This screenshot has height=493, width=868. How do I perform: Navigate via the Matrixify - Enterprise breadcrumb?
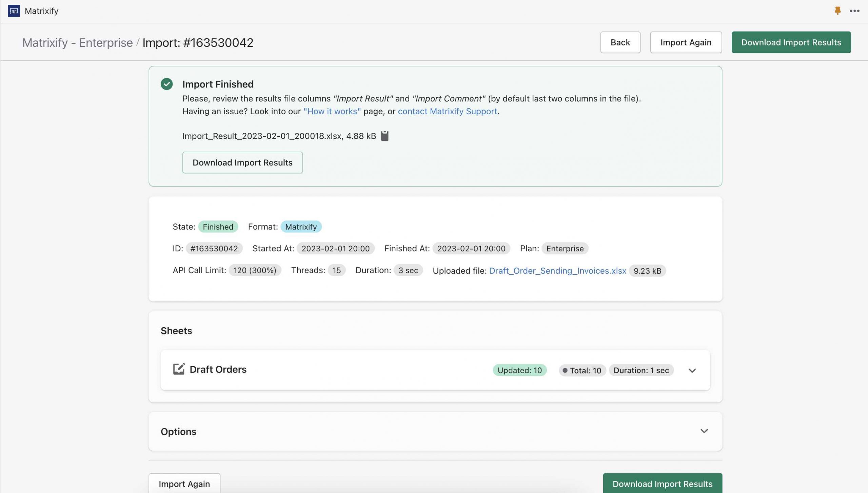tap(77, 42)
